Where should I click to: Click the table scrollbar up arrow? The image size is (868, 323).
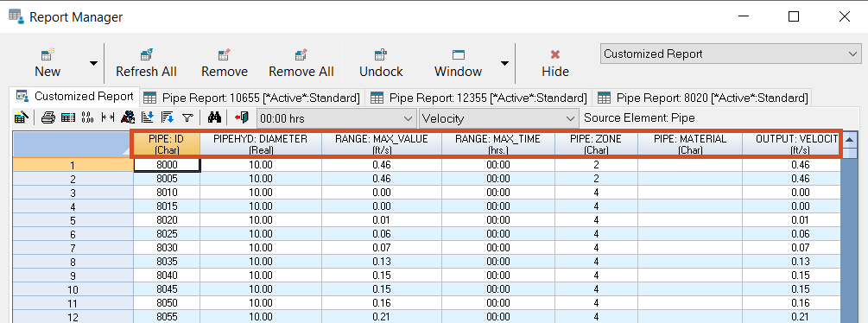click(x=849, y=139)
